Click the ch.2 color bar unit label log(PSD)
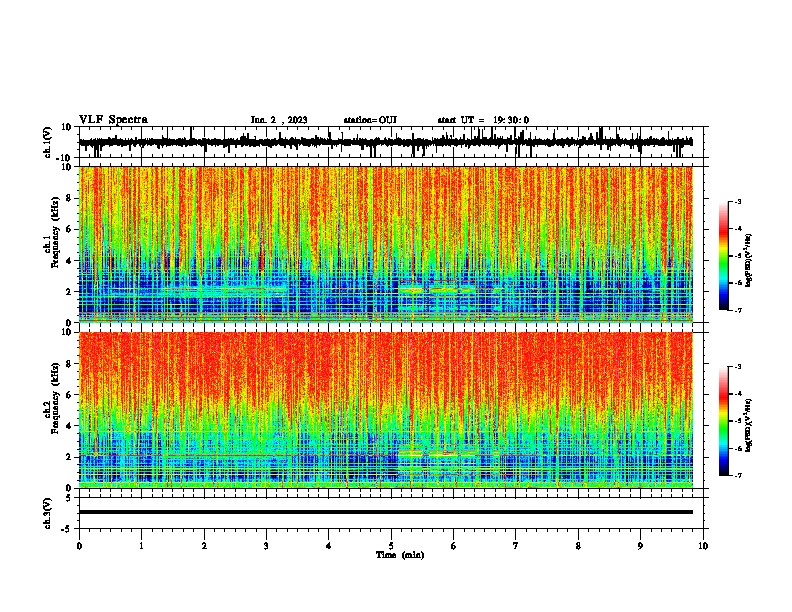Screen dimensions: 792x612 [749, 425]
